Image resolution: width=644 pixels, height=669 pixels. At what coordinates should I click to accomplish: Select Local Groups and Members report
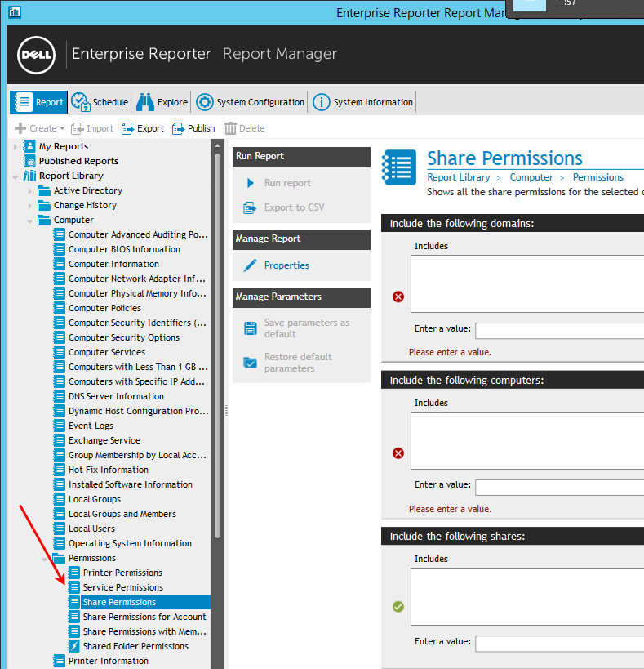coord(122,514)
